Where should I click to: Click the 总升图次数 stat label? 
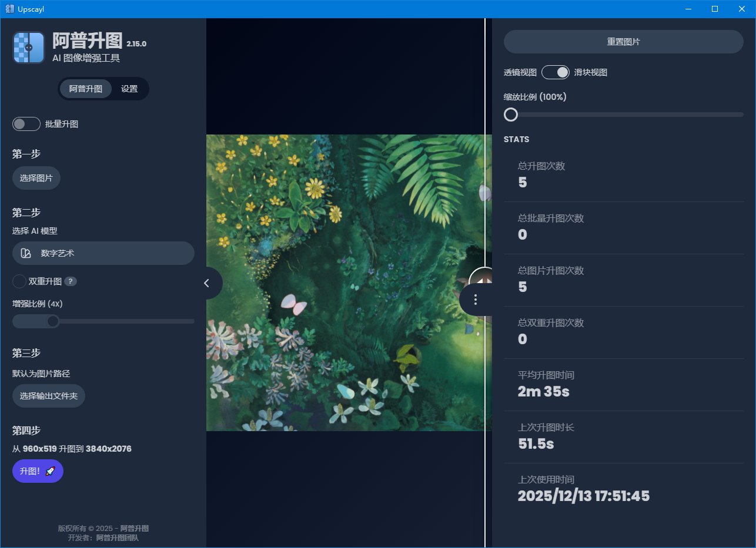[x=541, y=166]
